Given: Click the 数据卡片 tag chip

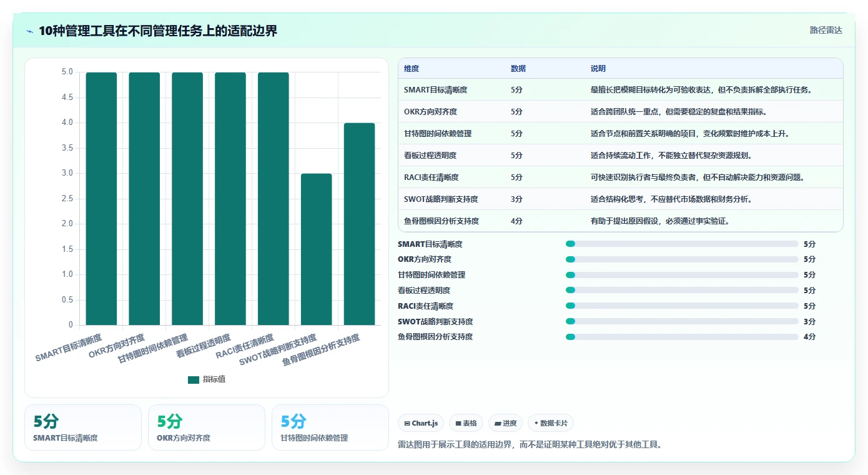Looking at the screenshot, I should [551, 423].
